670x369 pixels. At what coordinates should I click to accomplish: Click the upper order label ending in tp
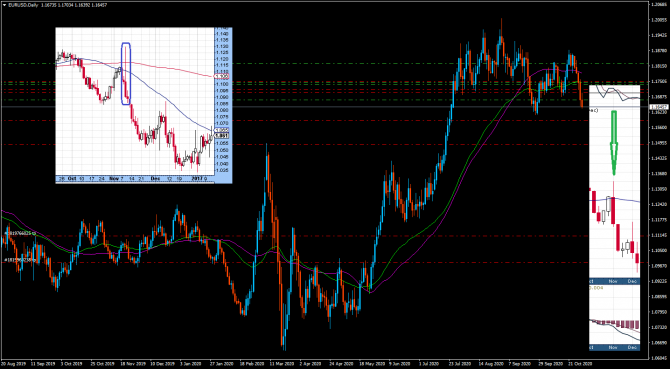click(19, 234)
